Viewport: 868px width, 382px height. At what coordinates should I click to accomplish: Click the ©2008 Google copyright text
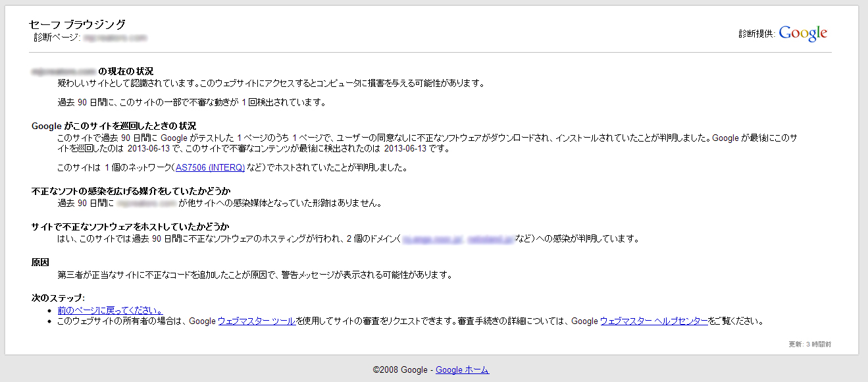point(400,370)
